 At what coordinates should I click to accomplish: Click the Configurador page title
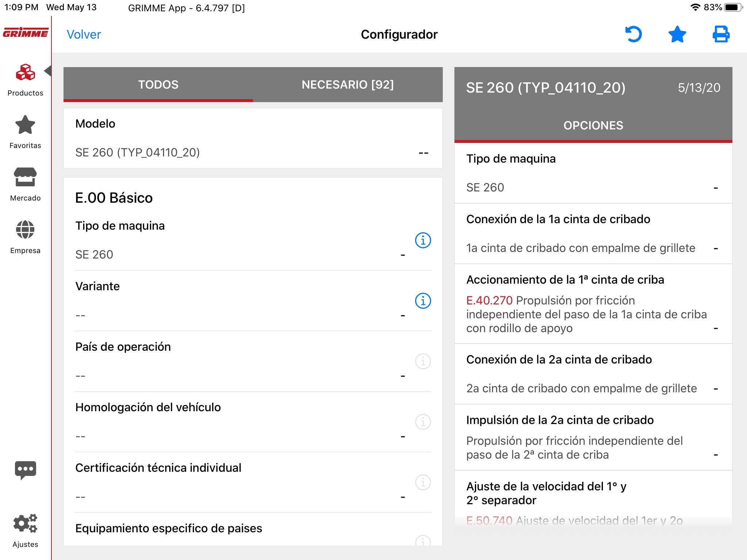(x=399, y=34)
